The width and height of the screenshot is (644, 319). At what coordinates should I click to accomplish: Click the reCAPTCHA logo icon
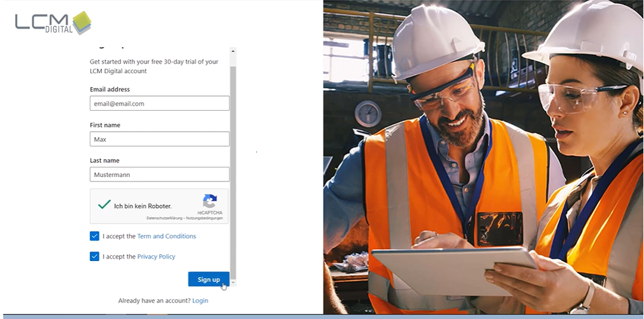210,202
